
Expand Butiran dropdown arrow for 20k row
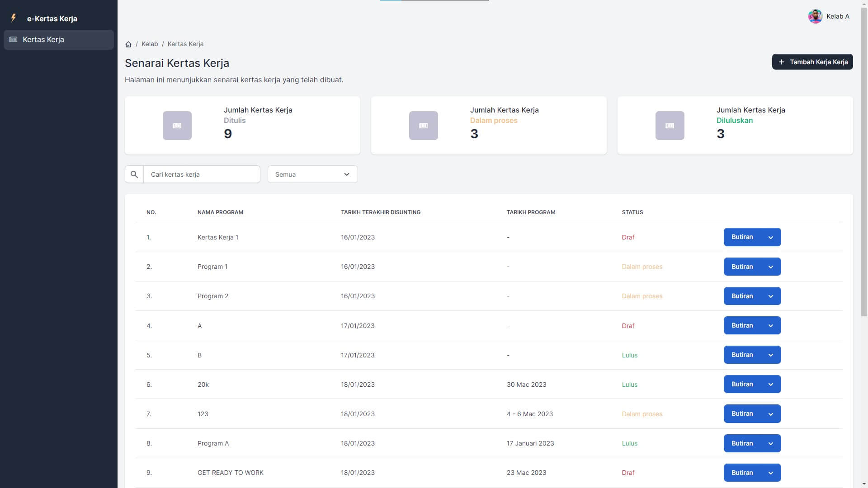click(x=771, y=385)
